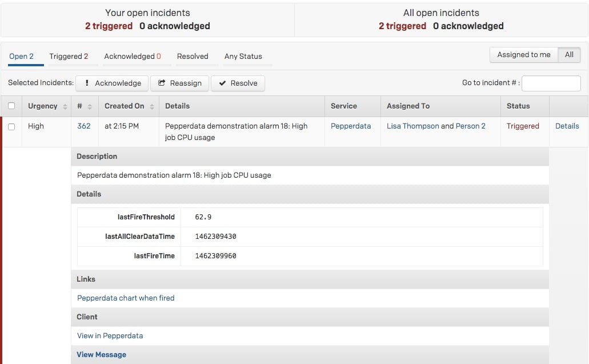Open the Acknowledged tab
Image resolution: width=589 pixels, height=364 pixels.
click(132, 57)
